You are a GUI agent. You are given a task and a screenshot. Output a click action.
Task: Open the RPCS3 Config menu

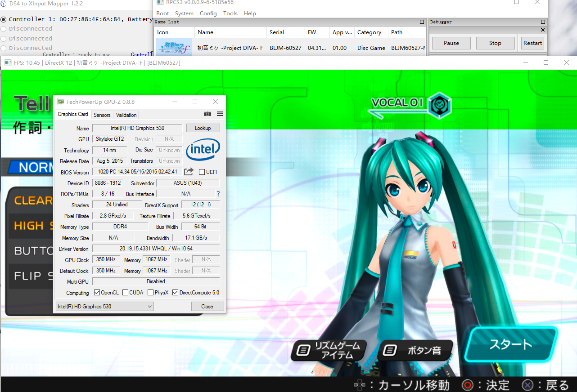click(208, 13)
